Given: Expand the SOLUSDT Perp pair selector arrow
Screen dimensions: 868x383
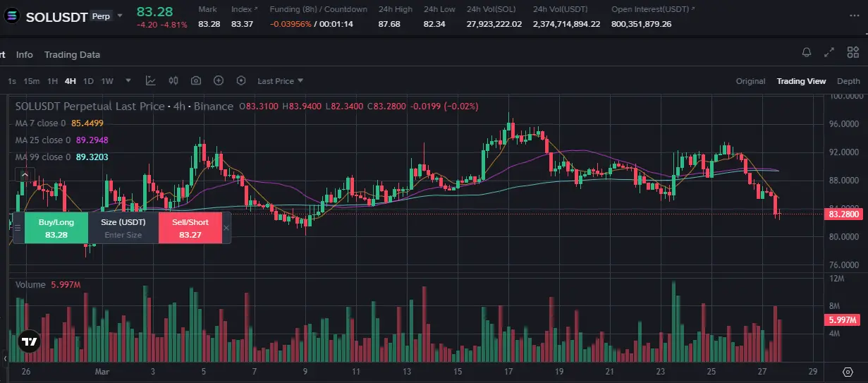Looking at the screenshot, I should click(120, 16).
